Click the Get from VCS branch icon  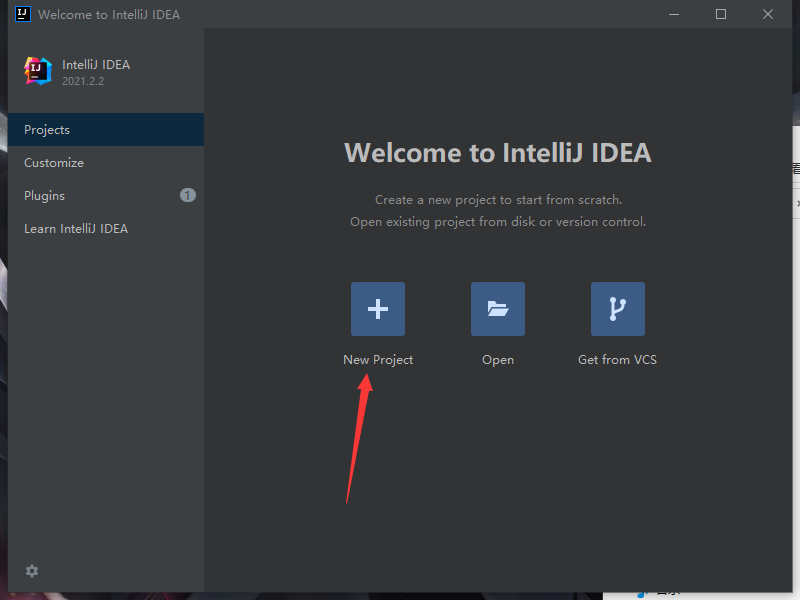(x=617, y=309)
